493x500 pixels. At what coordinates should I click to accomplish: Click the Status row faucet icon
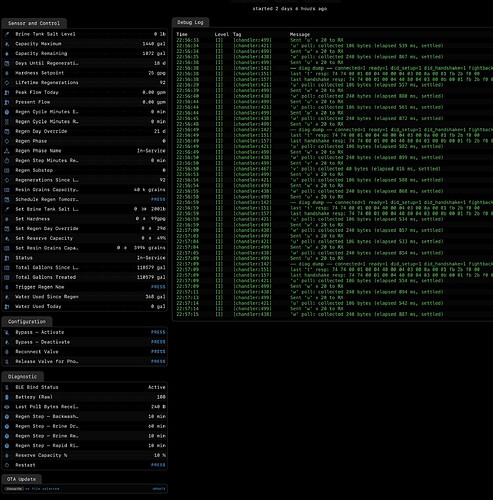[x=7, y=258]
